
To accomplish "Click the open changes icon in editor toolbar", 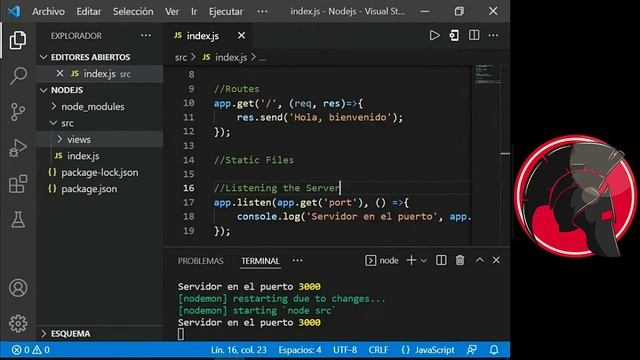I will coord(454,36).
